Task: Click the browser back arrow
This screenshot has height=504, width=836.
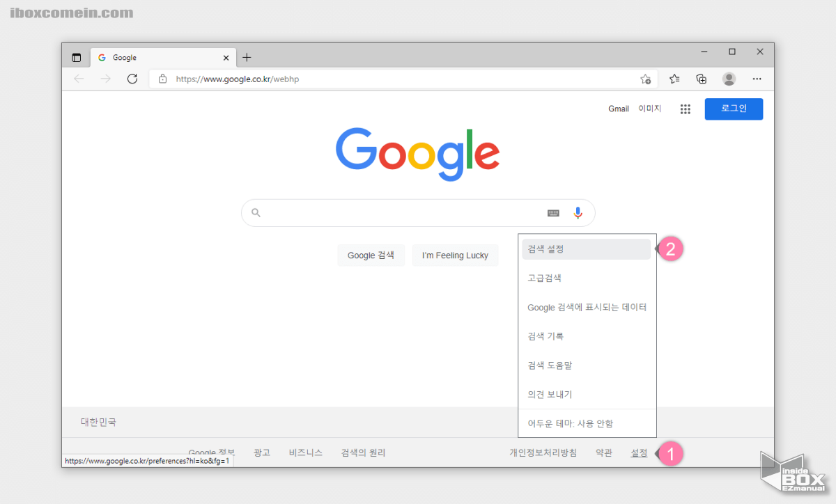Action: pos(79,79)
